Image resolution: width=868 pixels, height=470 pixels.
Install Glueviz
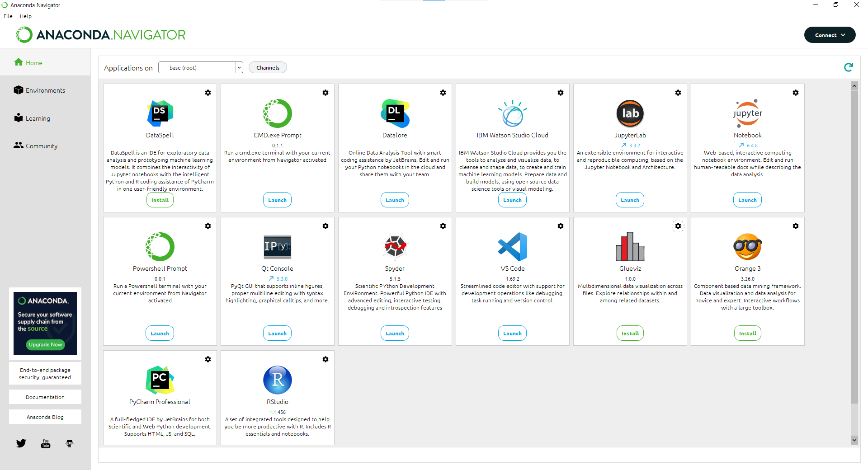pyautogui.click(x=630, y=333)
